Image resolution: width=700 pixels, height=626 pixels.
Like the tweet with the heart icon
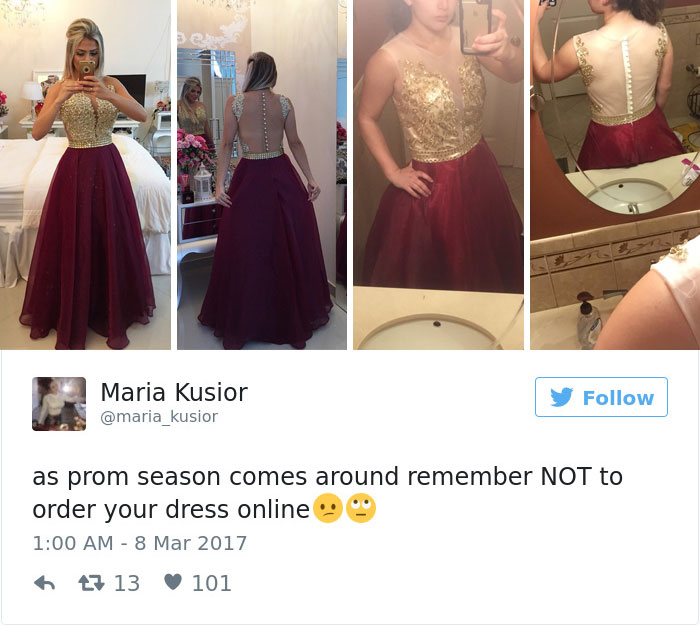[173, 582]
